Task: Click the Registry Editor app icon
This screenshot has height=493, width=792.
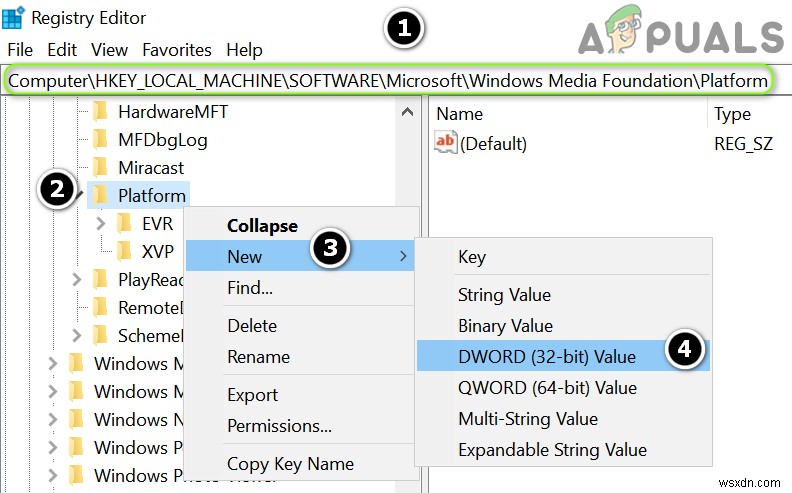Action: 14,17
